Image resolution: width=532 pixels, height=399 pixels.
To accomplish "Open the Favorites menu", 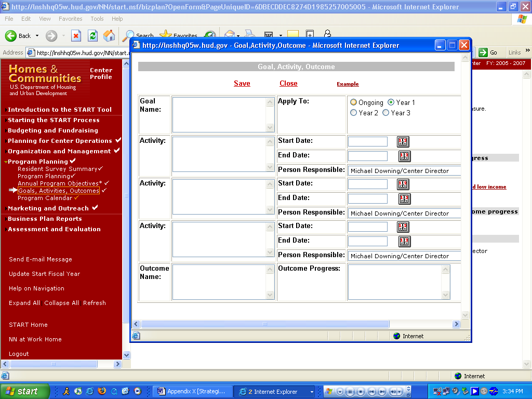I will pos(70,19).
